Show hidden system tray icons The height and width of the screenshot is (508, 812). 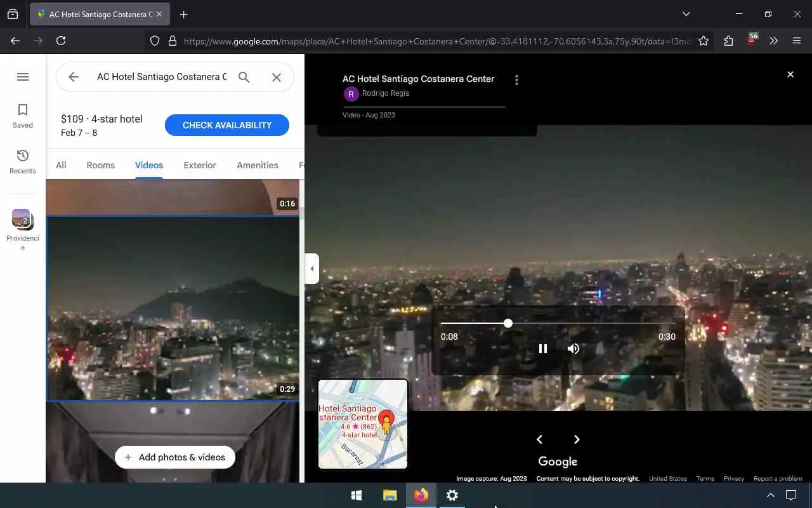(x=770, y=495)
